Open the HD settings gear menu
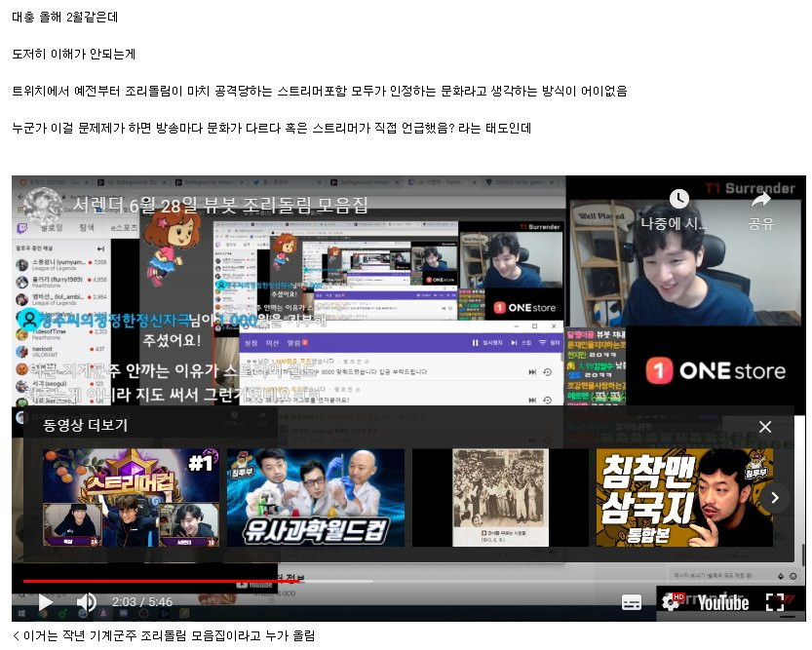 point(672,602)
